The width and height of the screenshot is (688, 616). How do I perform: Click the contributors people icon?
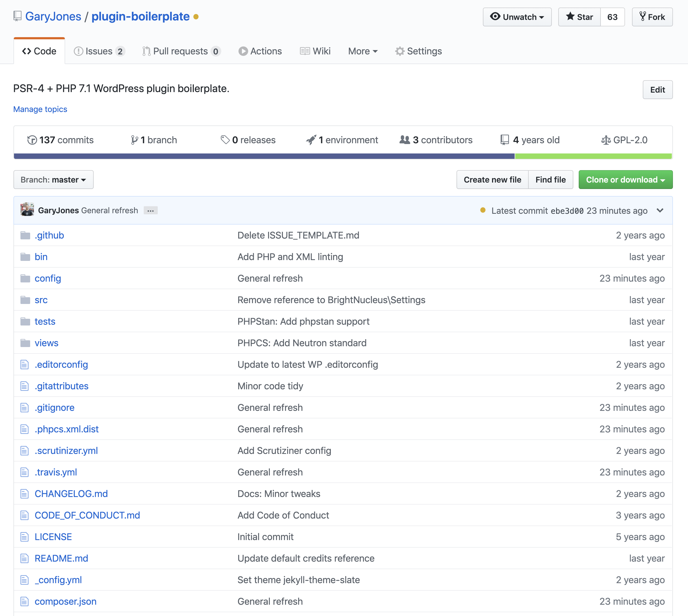pyautogui.click(x=404, y=140)
